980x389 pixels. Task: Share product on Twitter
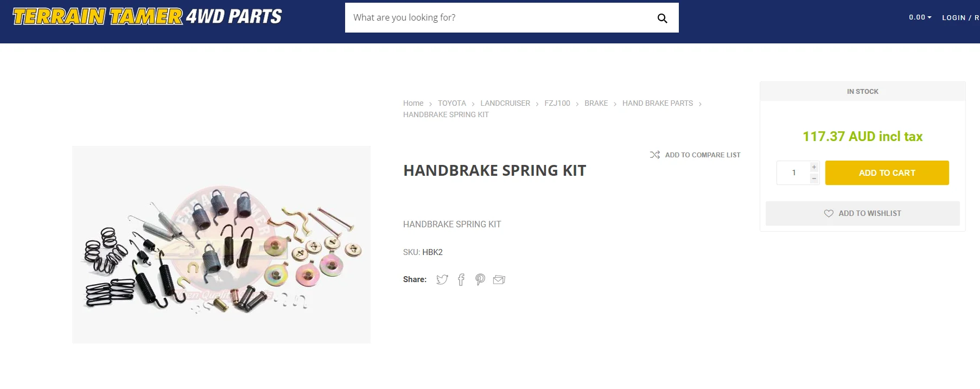point(442,279)
